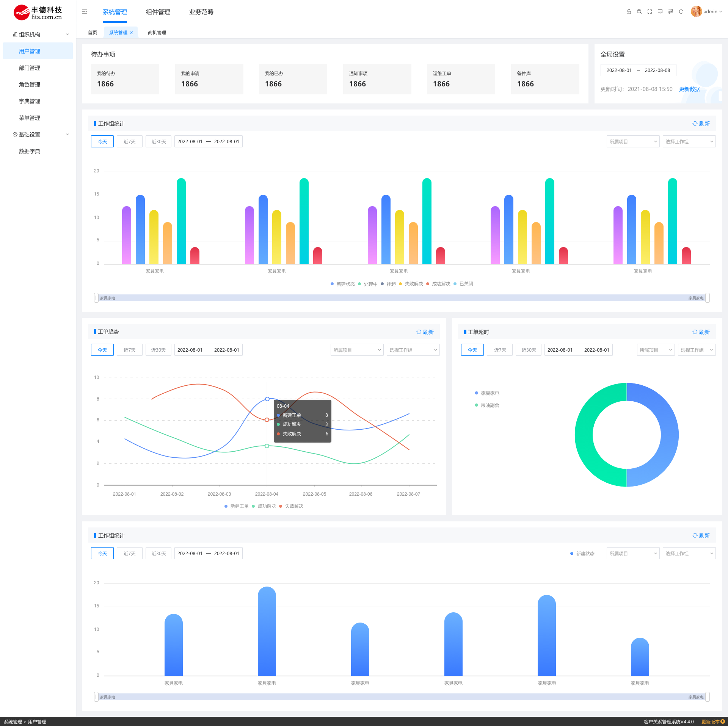This screenshot has width=728, height=726.
Task: Select 角色管理 in the sidebar
Action: point(38,84)
